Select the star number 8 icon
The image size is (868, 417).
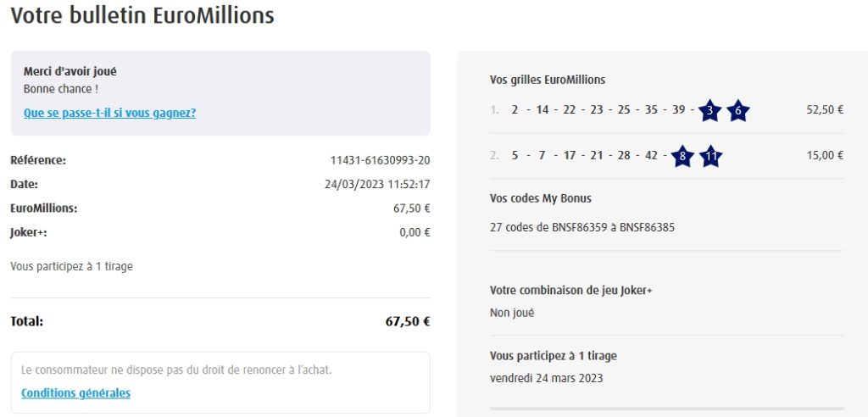[x=682, y=156]
